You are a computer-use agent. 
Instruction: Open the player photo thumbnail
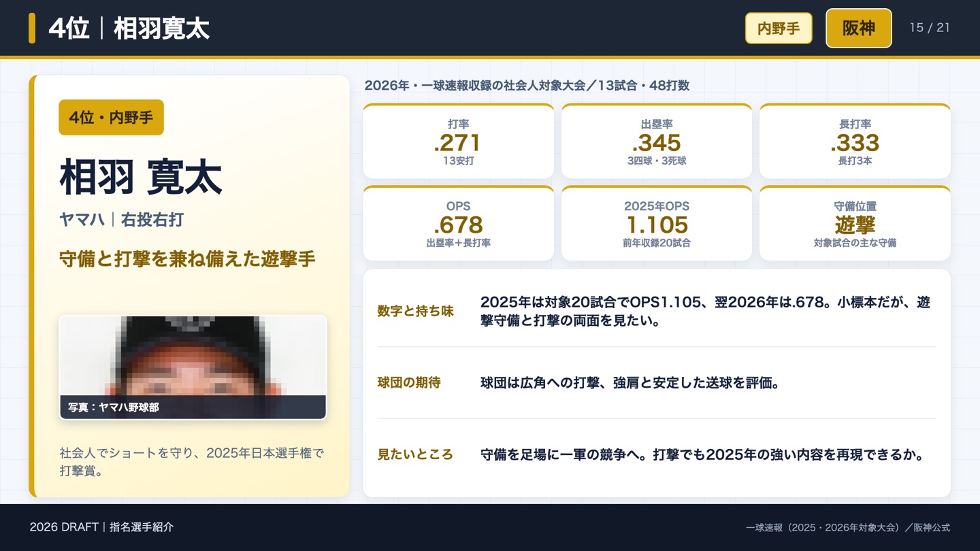tap(193, 367)
